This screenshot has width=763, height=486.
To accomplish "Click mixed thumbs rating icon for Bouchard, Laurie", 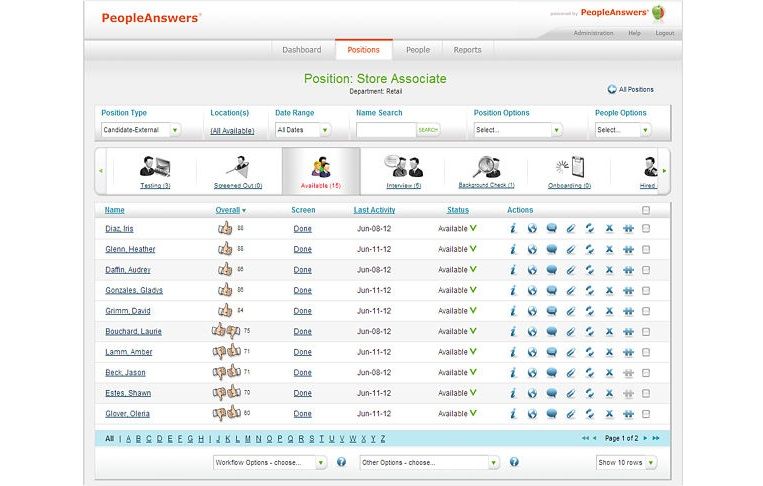I will [226, 331].
